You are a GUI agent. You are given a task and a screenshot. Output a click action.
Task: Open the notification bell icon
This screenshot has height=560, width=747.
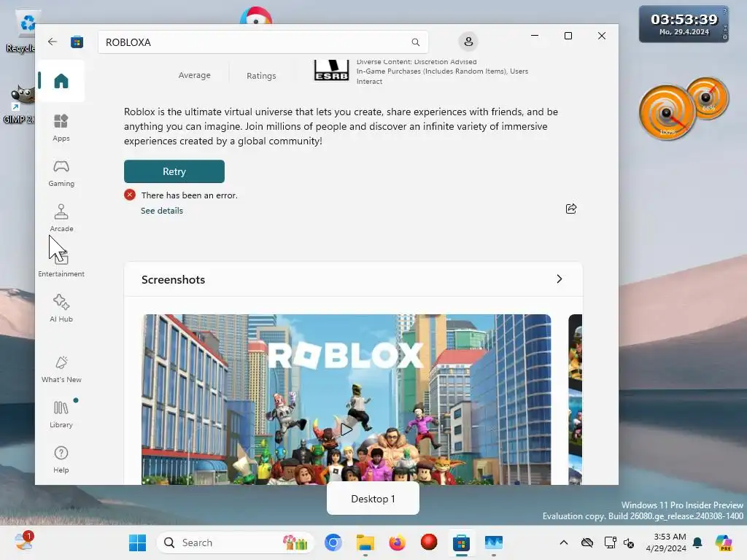697,542
